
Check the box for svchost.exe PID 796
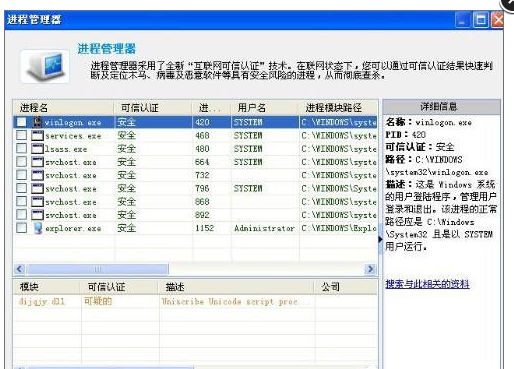[x=22, y=188]
